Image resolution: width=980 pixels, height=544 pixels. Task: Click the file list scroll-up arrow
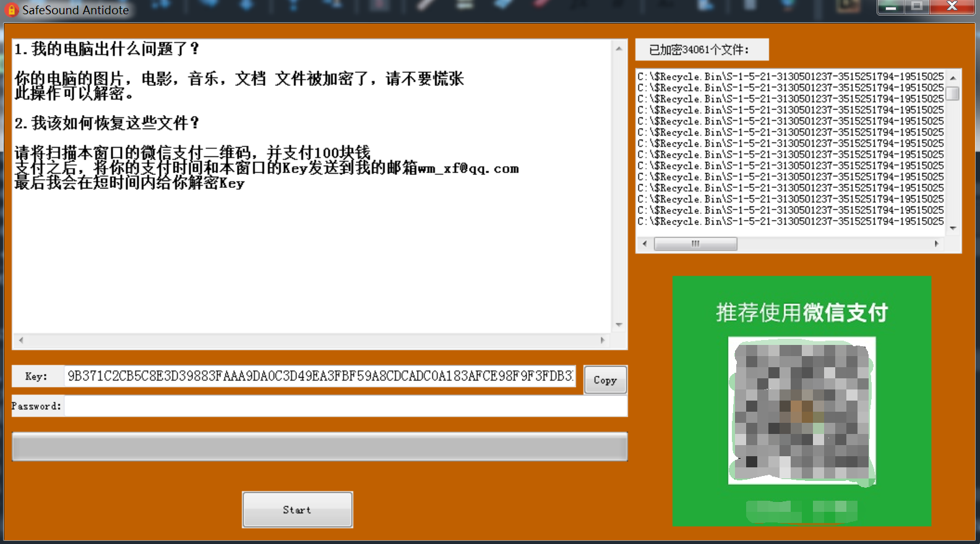click(953, 78)
